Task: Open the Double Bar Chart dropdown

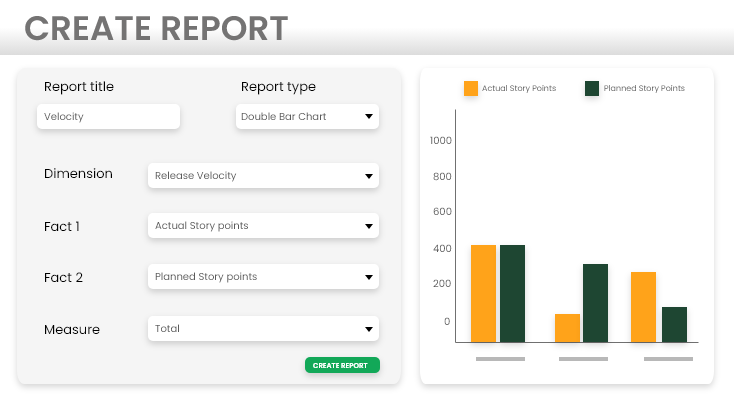Action: click(307, 117)
